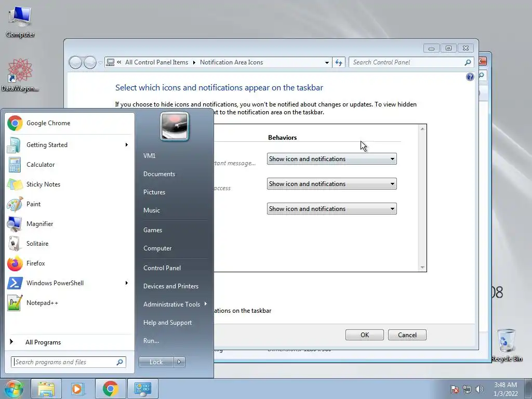This screenshot has width=532, height=399.
Task: Expand Getting Started submenu arrow
Action: (127, 145)
